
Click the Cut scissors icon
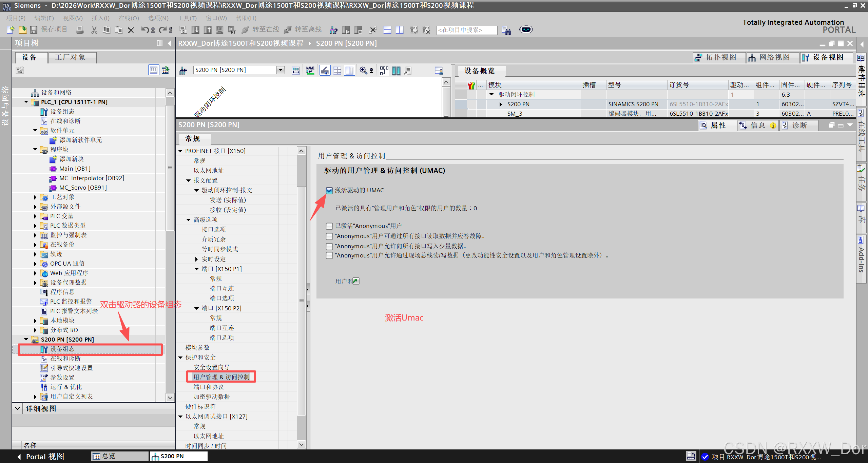click(94, 30)
